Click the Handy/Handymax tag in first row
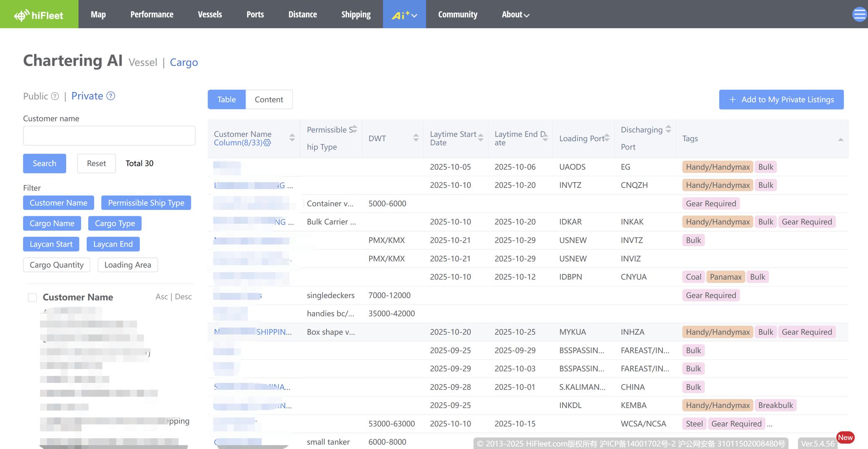Screen dimensions: 868x449 click(717, 167)
